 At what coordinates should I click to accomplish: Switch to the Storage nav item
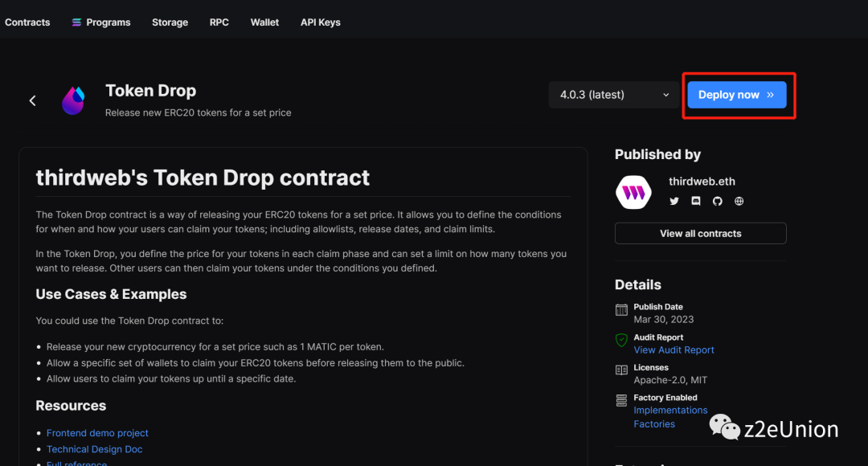(x=170, y=22)
